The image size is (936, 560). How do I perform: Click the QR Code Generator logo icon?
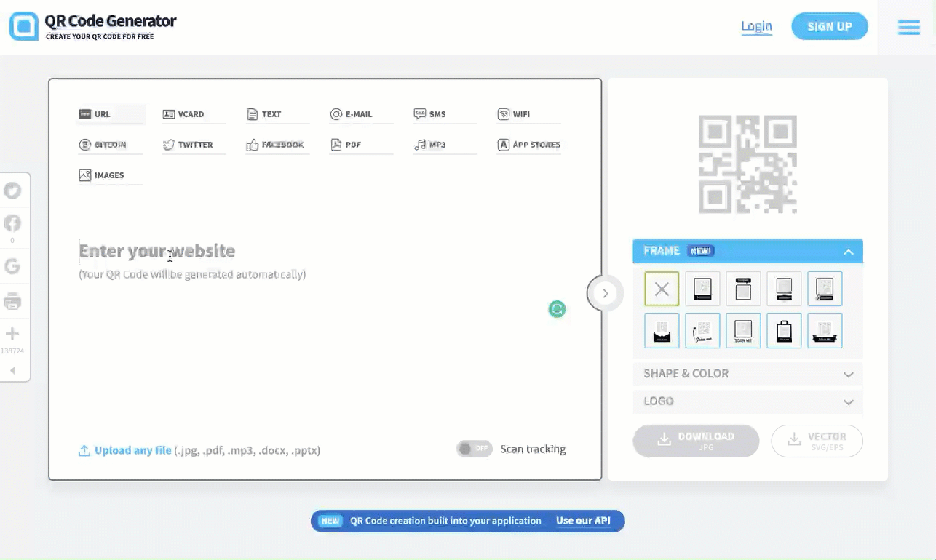click(24, 26)
